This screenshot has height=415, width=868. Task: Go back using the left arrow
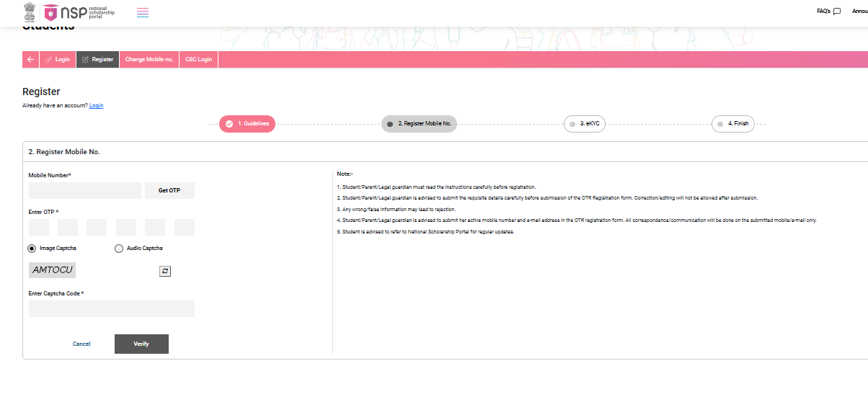(x=30, y=59)
